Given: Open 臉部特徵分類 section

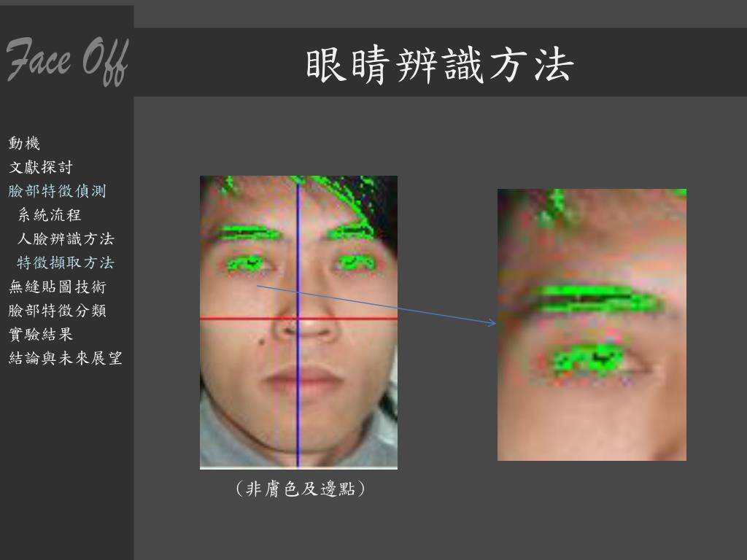Looking at the screenshot, I should [x=57, y=311].
